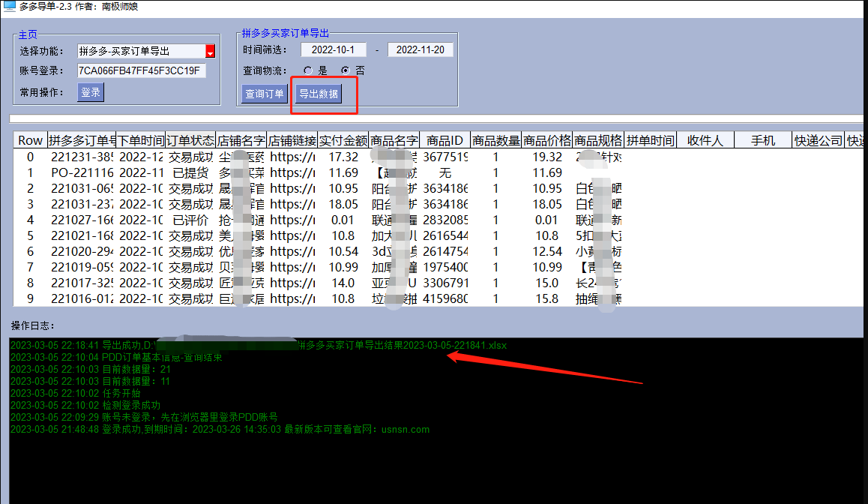Image resolution: width=868 pixels, height=504 pixels.
Task: Click paid amount 0.01 in row 4
Action: click(x=343, y=220)
